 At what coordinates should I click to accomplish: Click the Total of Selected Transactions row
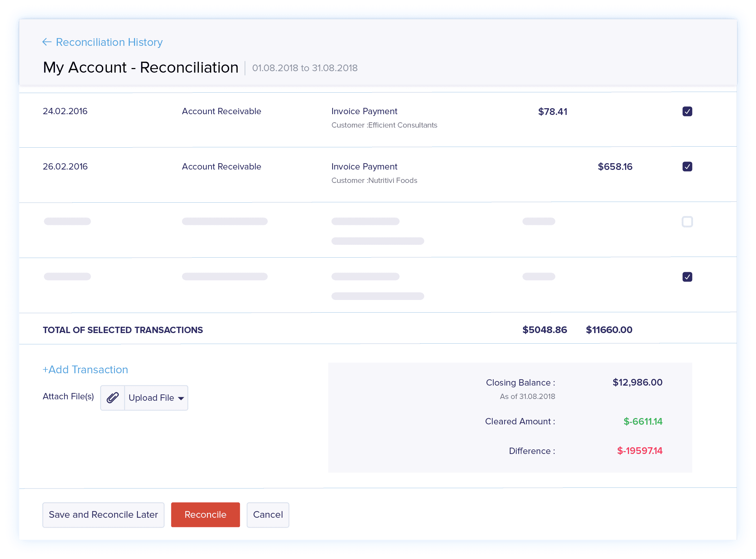pyautogui.click(x=123, y=330)
